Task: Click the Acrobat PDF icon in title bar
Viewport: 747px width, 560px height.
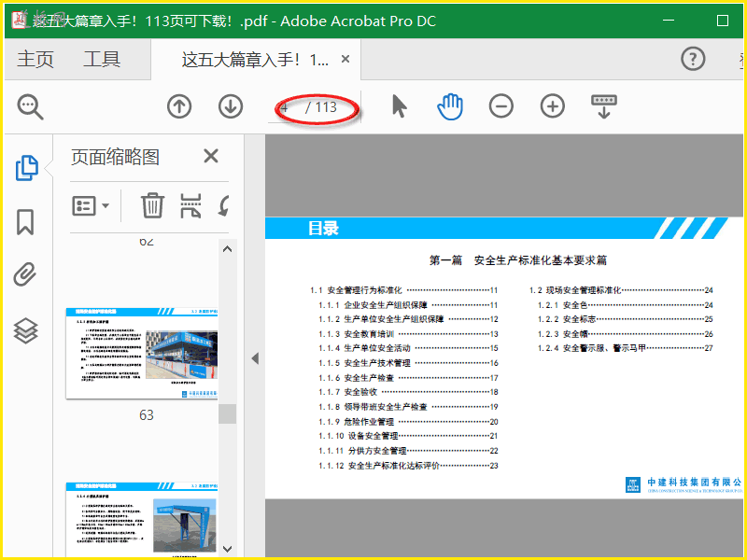Action: 19,20
